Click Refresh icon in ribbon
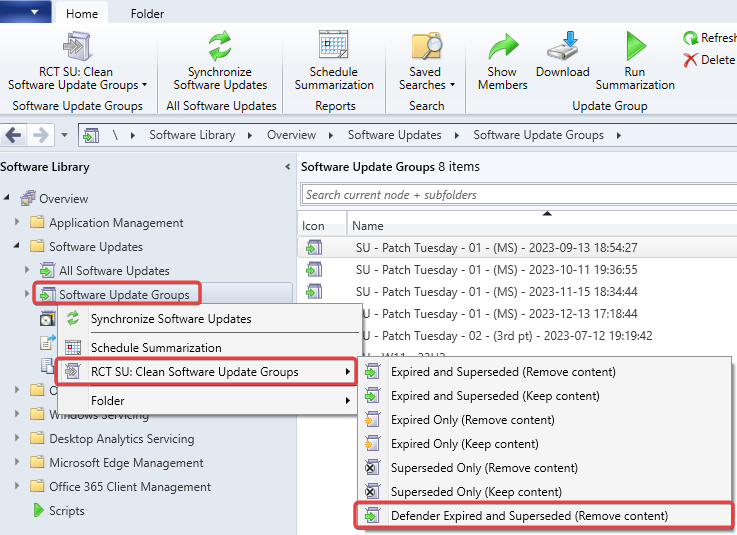 point(690,38)
